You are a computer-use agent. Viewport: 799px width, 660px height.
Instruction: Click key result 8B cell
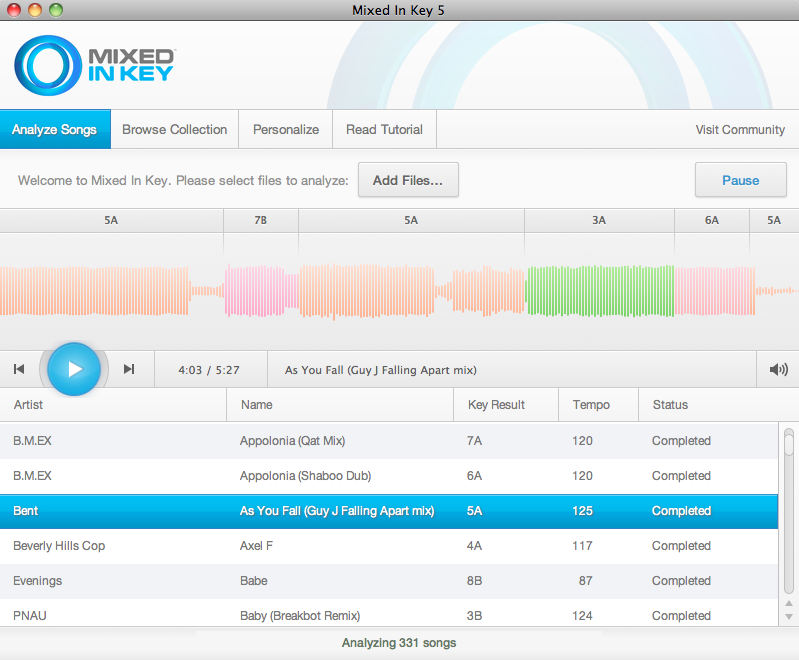point(474,581)
